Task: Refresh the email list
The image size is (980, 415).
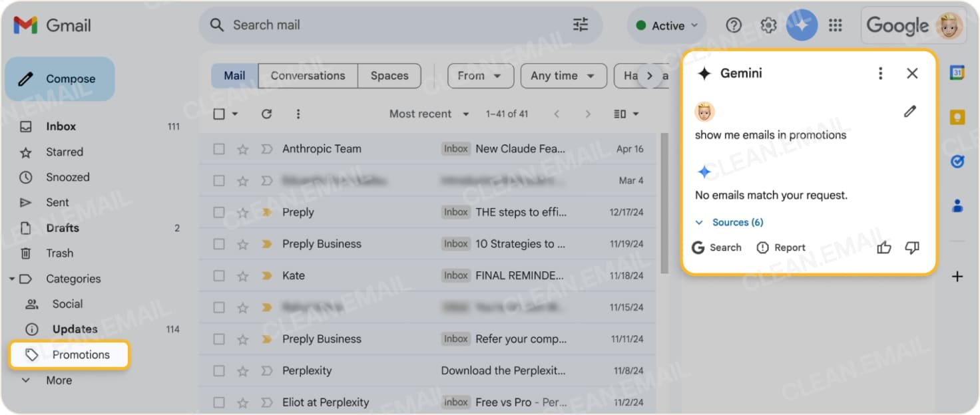Action: [266, 114]
